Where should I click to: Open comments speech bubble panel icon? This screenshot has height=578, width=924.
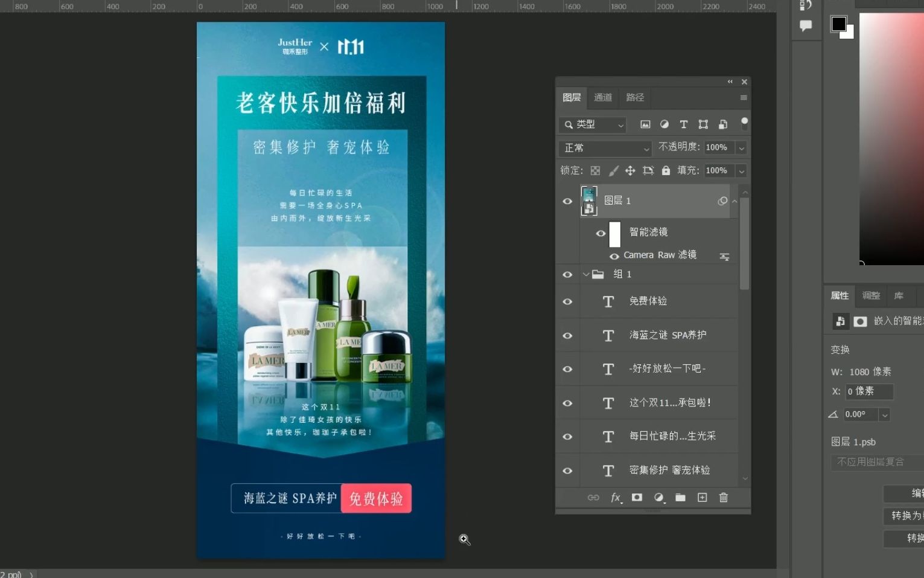806,26
